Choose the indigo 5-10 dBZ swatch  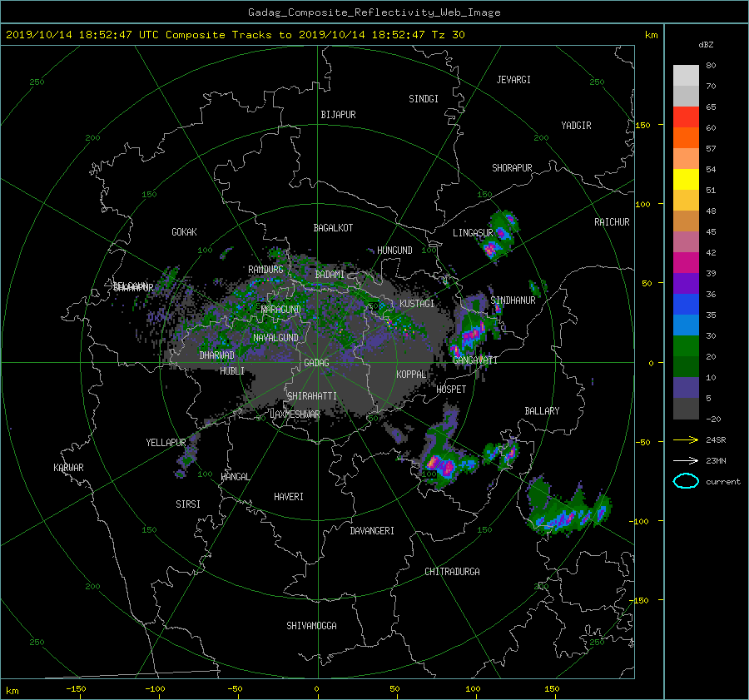[x=686, y=387]
